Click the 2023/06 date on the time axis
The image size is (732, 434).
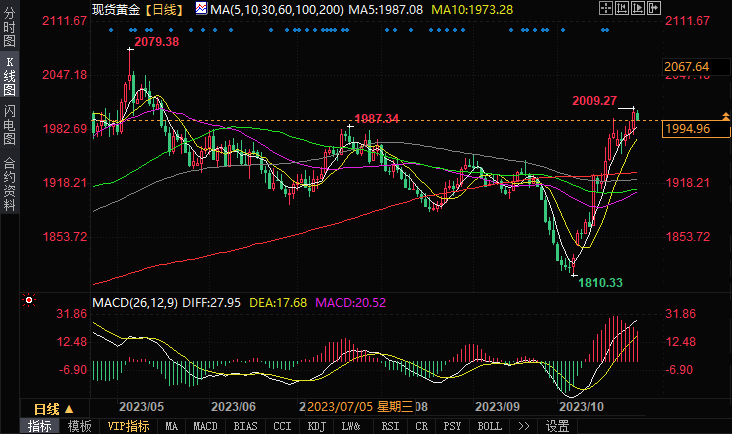coord(233,406)
